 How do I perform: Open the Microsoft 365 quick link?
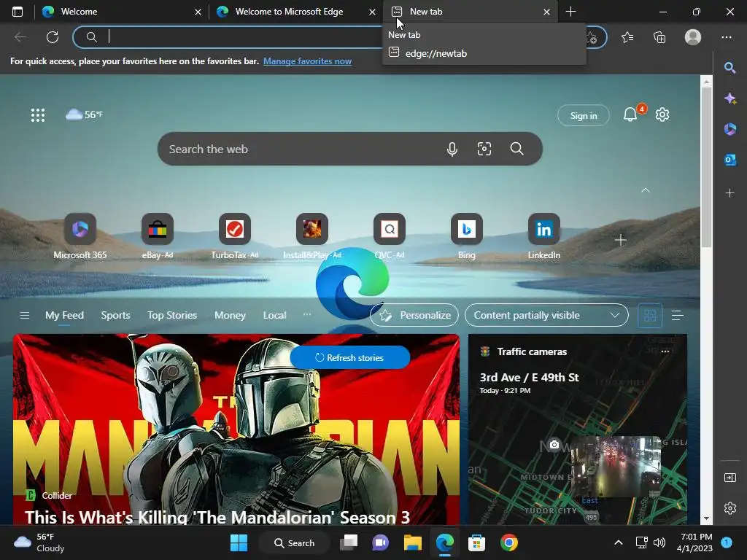tap(80, 237)
